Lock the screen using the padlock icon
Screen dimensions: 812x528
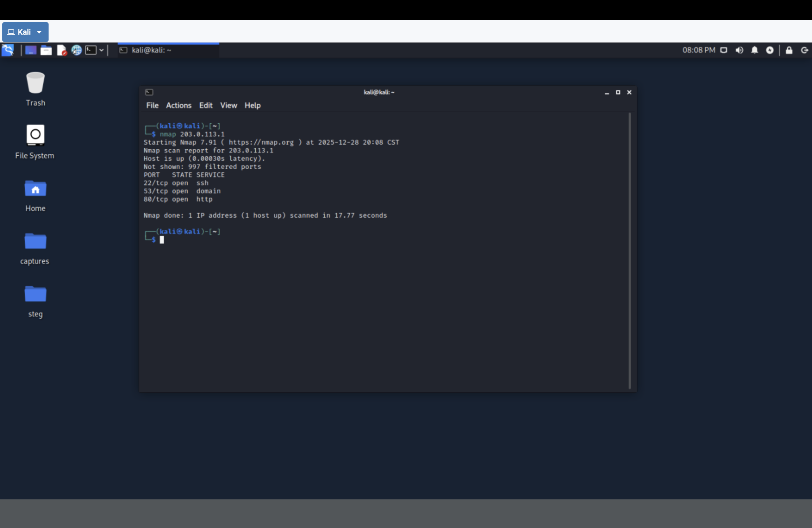pyautogui.click(x=789, y=50)
